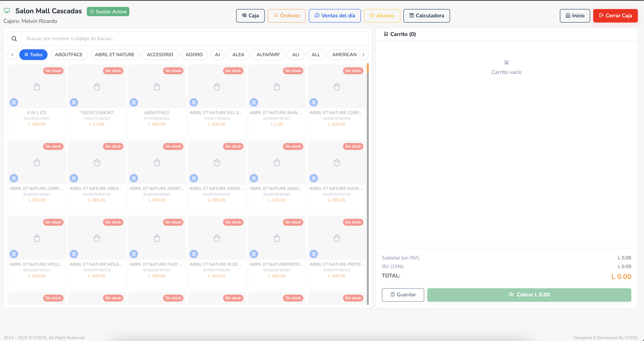This screenshot has width=644, height=341.
Task: Click the barcode 8436009784290
Action: tap(217, 270)
